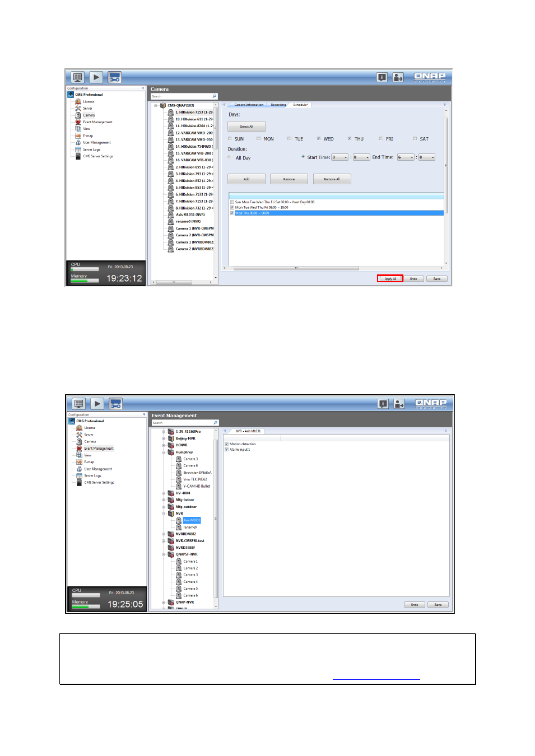Open notification icon in Event Management window header
Screen dimensions: 535x756
coord(383,404)
